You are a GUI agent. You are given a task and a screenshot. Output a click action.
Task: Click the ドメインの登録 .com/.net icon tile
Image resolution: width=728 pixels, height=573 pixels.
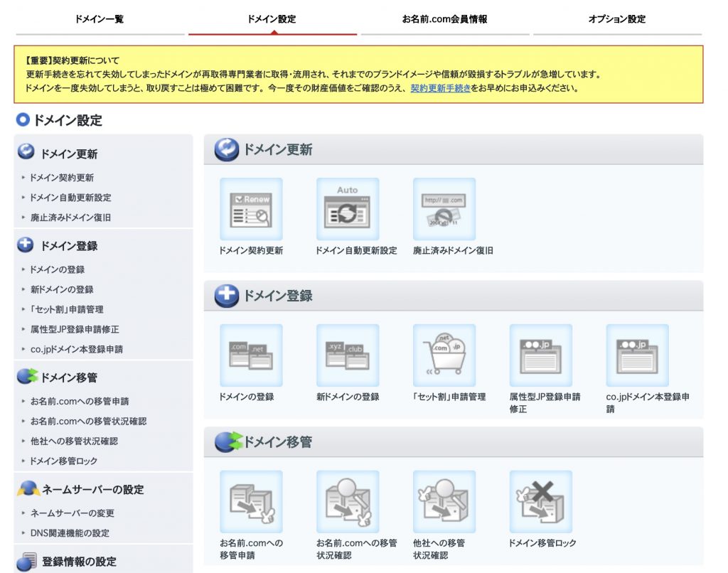tap(251, 355)
